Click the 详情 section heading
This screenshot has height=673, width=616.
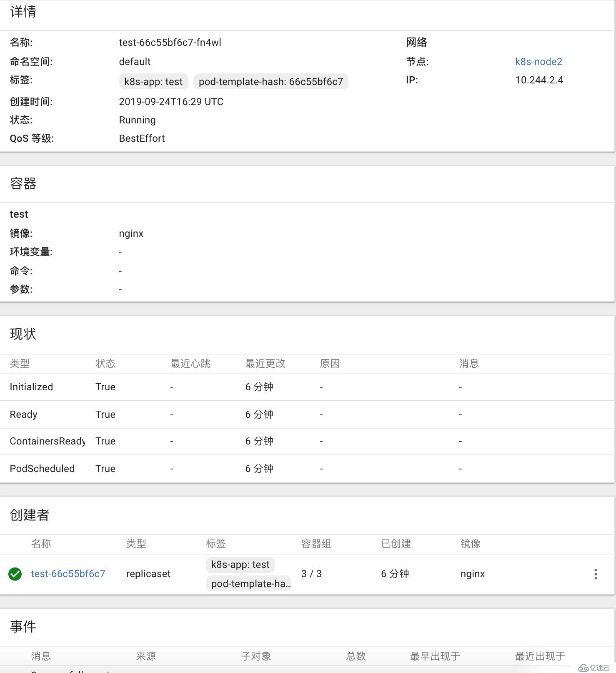tap(23, 12)
